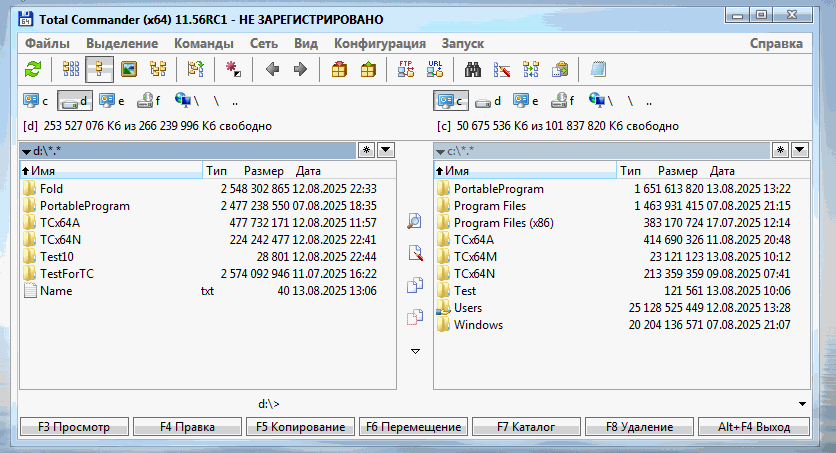Viewport: 836px width, 453px height.
Task: Open left panel favorites asterisk button
Action: pyautogui.click(x=366, y=151)
